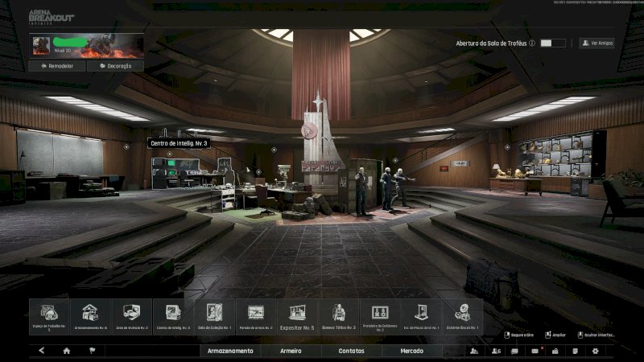Open the Prateleira de Emblemas Nv. 2 facility
This screenshot has height=362, width=644.
click(380, 317)
